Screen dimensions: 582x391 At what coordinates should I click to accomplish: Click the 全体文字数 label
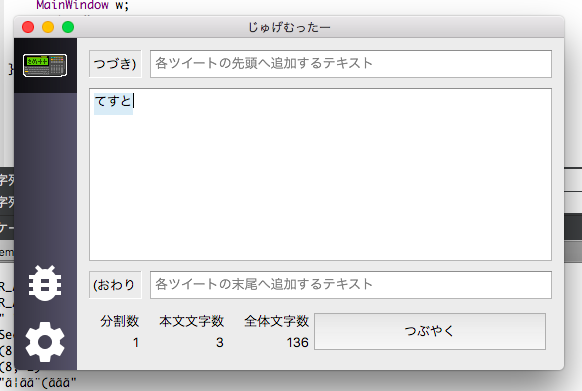click(277, 321)
